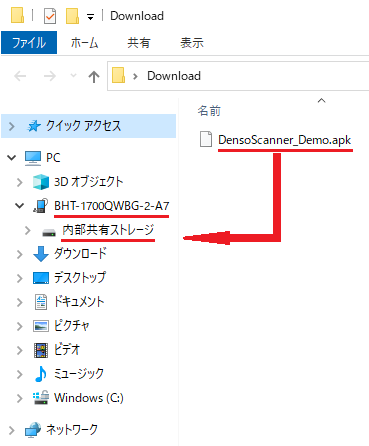Click the Properties checkmark icon in quick access toolbar

pos(50,16)
